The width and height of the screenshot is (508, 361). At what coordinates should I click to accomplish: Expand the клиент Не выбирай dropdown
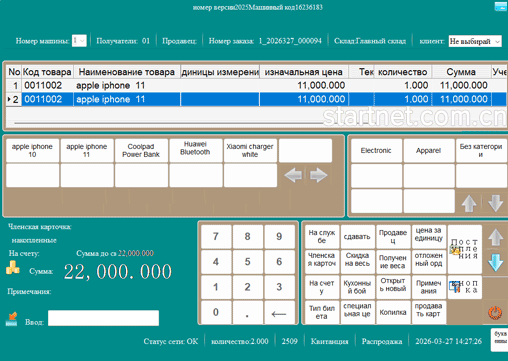coord(475,41)
